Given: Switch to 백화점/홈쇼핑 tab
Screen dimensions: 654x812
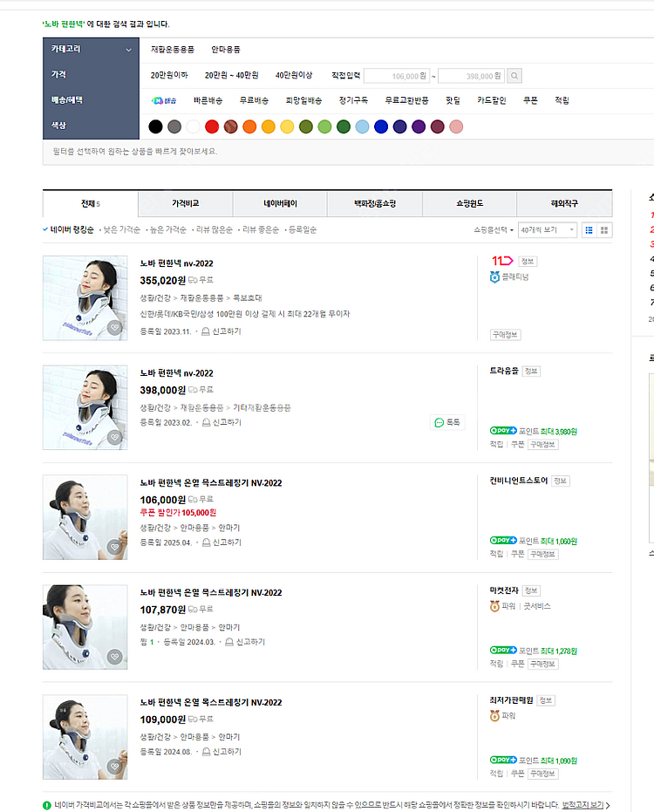Looking at the screenshot, I should tap(375, 203).
